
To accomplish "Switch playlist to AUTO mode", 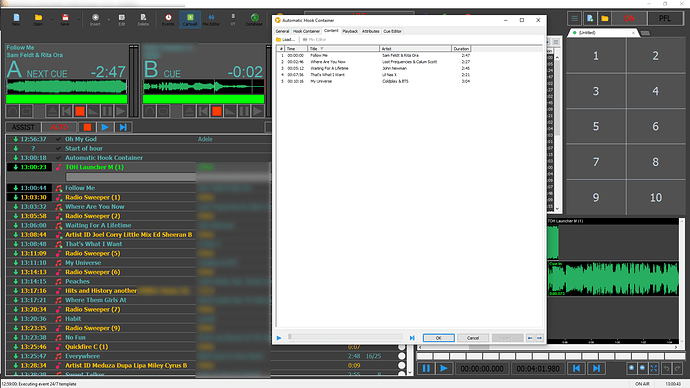I will pyautogui.click(x=59, y=127).
